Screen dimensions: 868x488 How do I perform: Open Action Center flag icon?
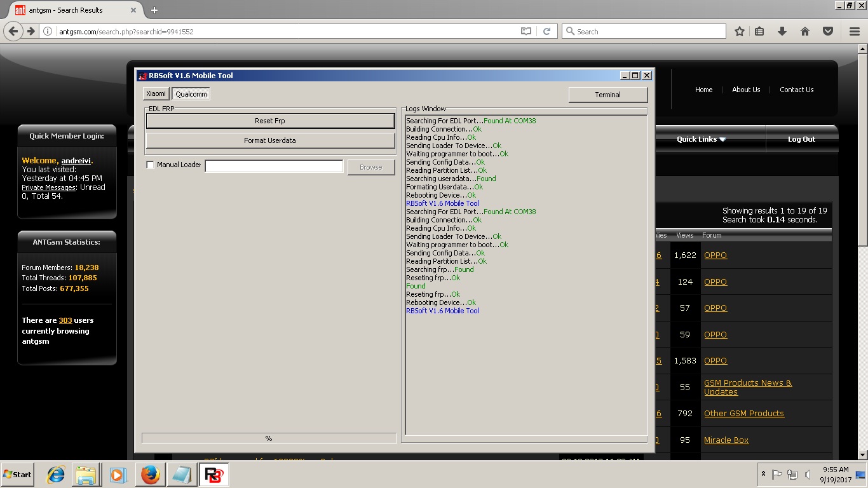click(x=777, y=475)
